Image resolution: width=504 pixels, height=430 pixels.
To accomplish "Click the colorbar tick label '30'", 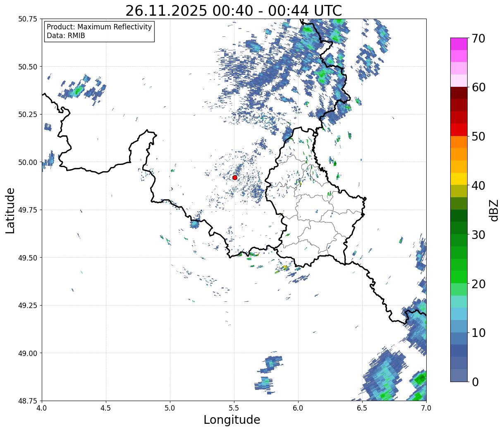I will [x=478, y=234].
